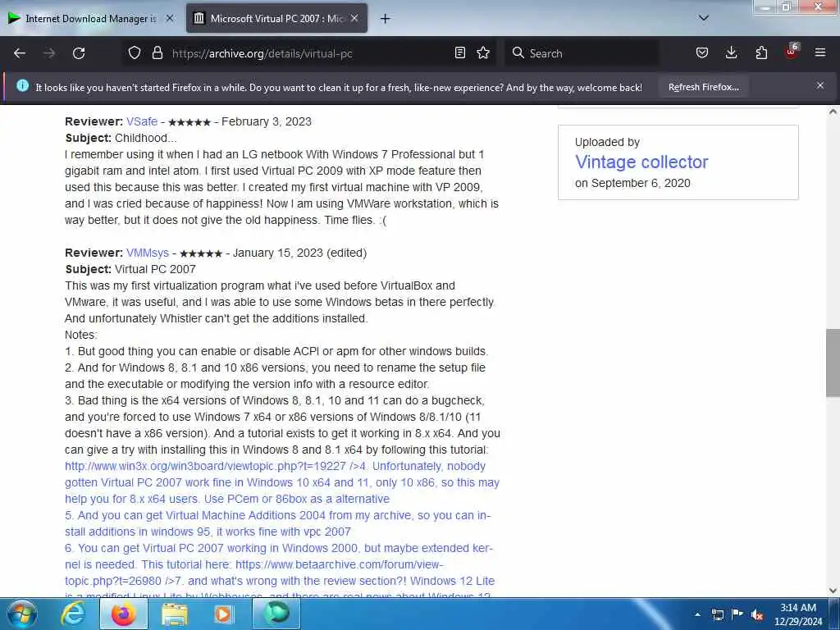
Task: Click the forward navigation arrow
Action: pos(49,53)
